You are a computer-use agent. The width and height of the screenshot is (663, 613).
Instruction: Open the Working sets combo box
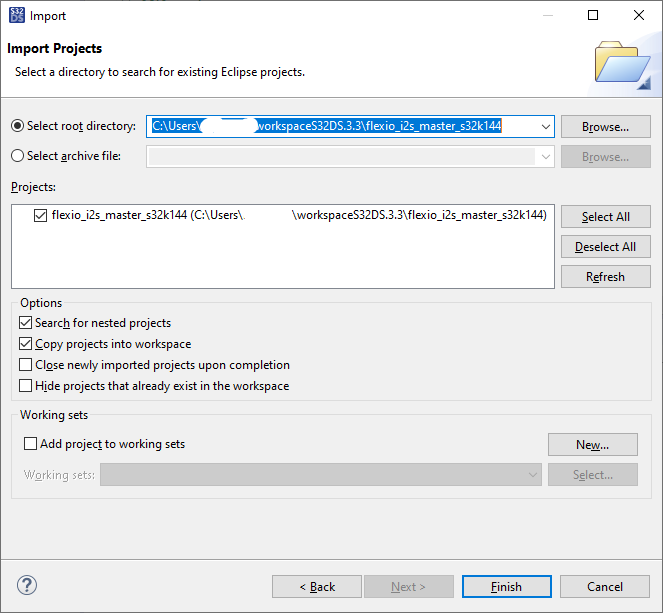click(321, 475)
